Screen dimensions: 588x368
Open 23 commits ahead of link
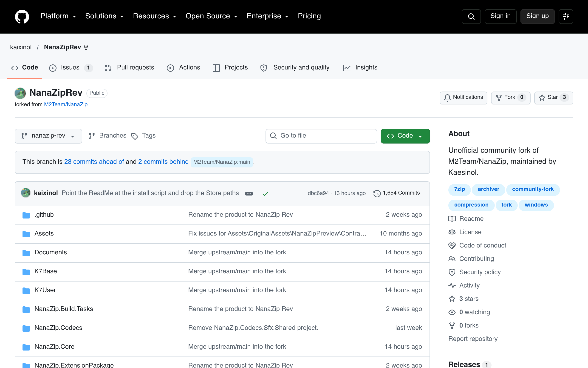pyautogui.click(x=94, y=162)
